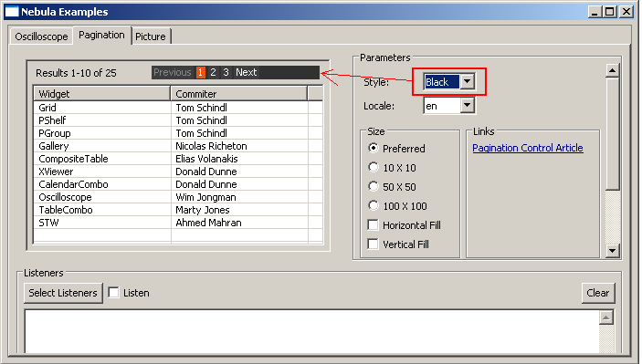This screenshot has width=642, height=364.
Task: Jump to page 2 of results
Action: 213,72
